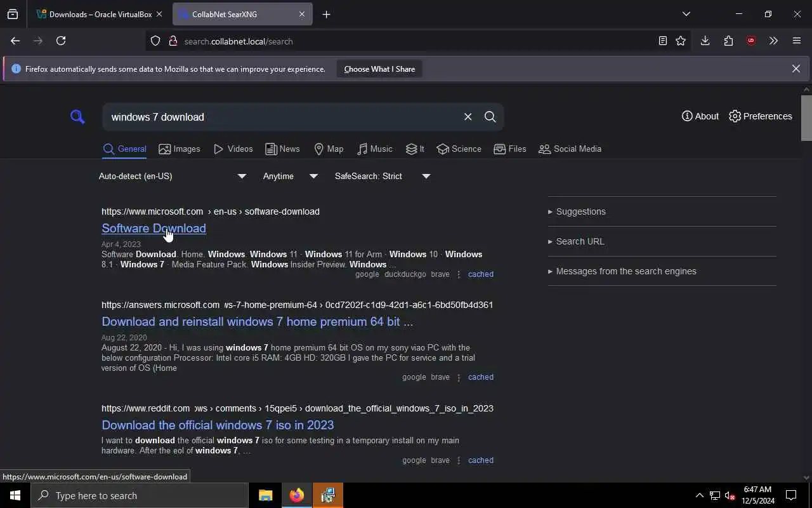Image resolution: width=812 pixels, height=508 pixels.
Task: Open the extensions puzzle icon
Action: tap(728, 41)
